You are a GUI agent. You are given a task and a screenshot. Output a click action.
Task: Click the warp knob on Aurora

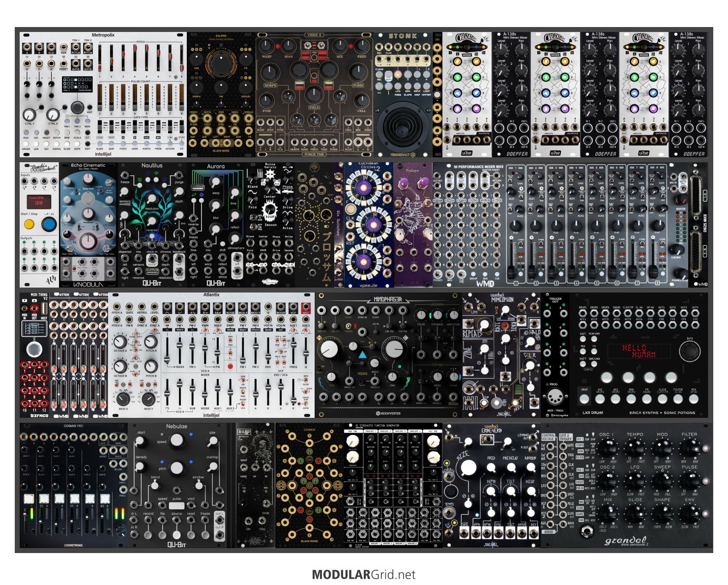click(215, 183)
